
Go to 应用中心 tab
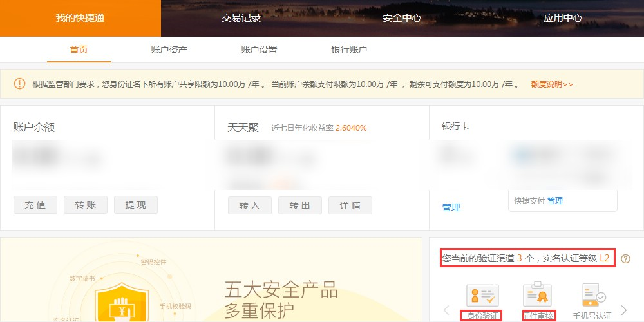pos(563,18)
